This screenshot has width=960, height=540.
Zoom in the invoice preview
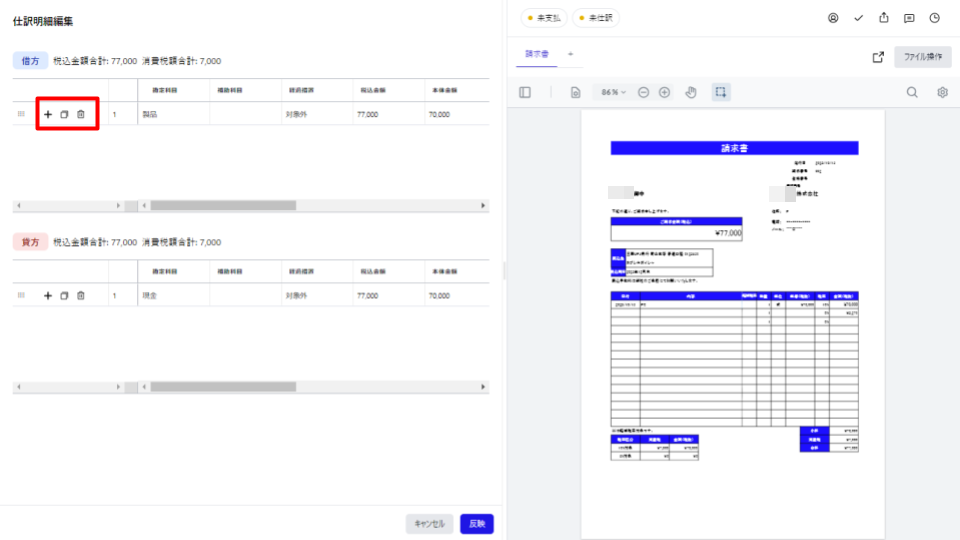(x=664, y=92)
